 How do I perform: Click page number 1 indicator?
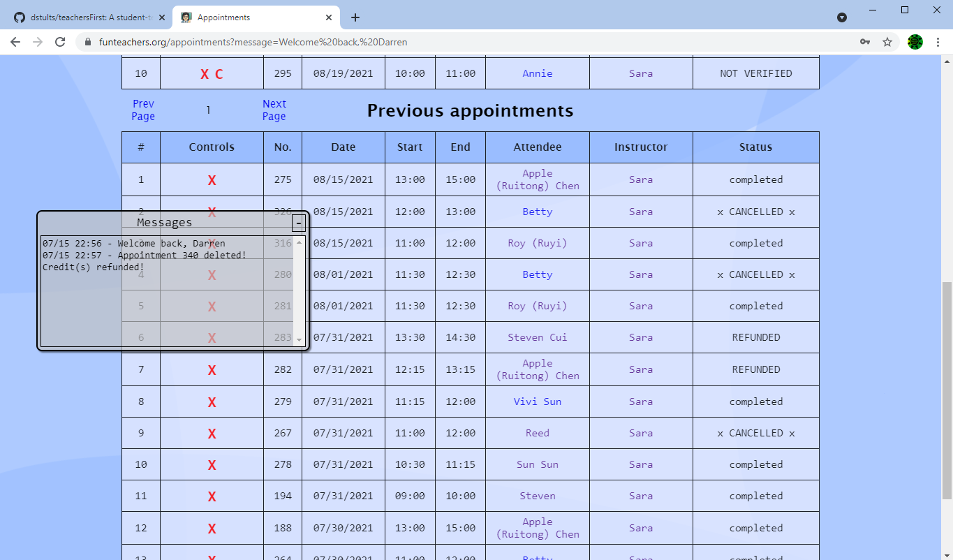tap(208, 110)
